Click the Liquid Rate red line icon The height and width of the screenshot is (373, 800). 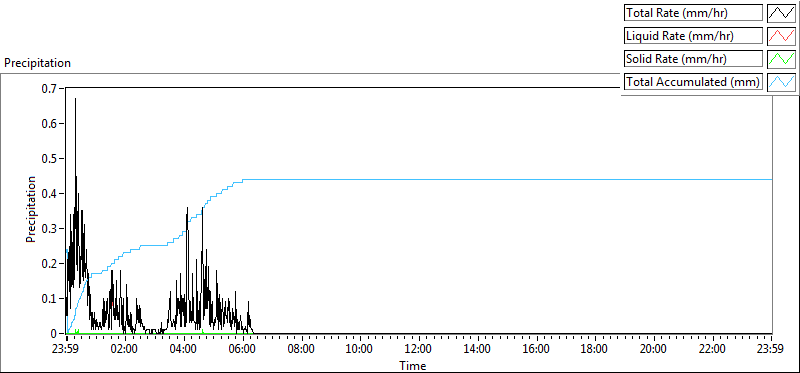(x=782, y=36)
